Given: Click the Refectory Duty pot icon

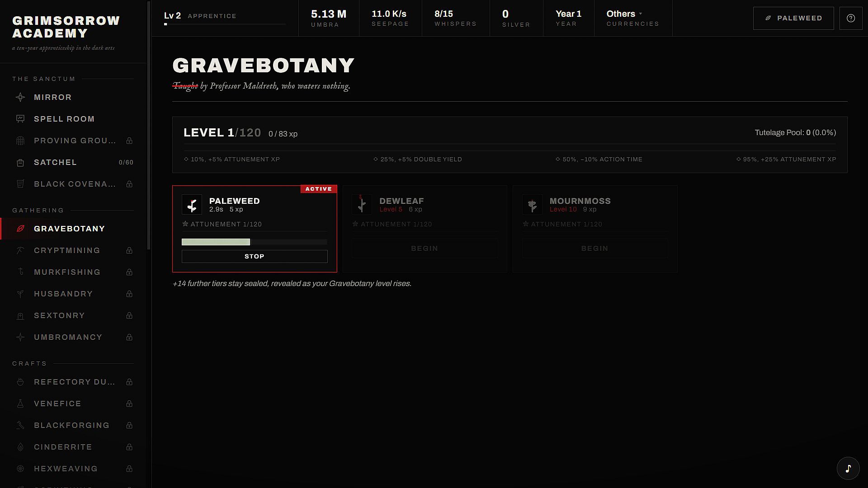Looking at the screenshot, I should [x=20, y=382].
